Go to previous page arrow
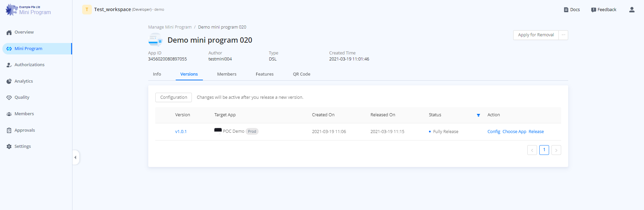The image size is (644, 210). point(532,150)
